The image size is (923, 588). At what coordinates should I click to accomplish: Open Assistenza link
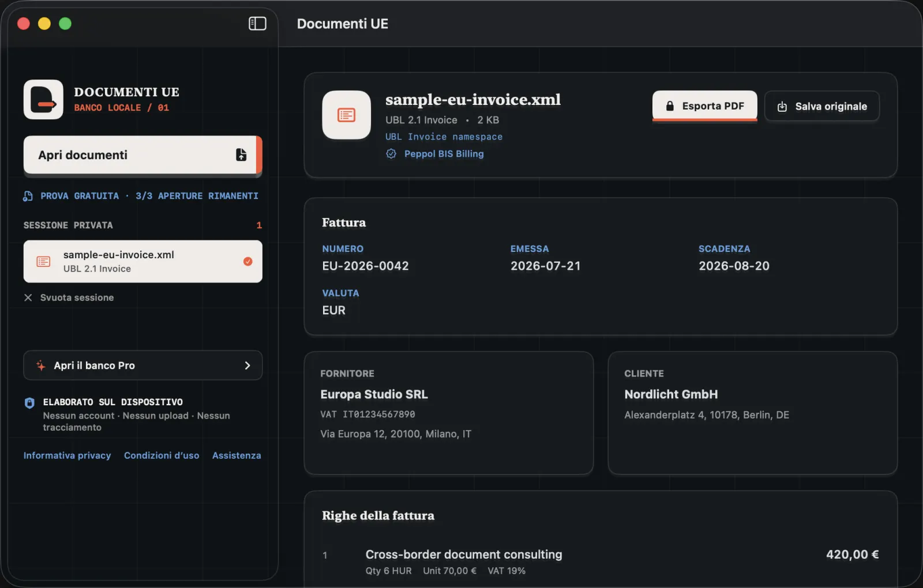coord(237,455)
